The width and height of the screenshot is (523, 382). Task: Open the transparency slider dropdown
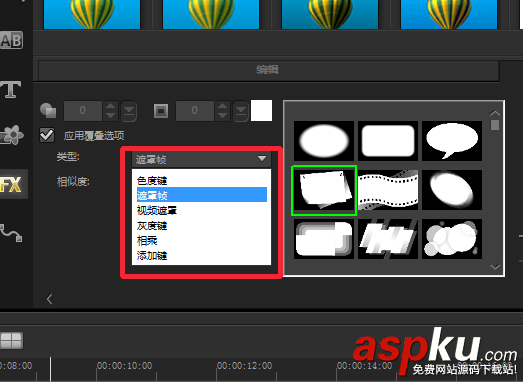(x=129, y=111)
